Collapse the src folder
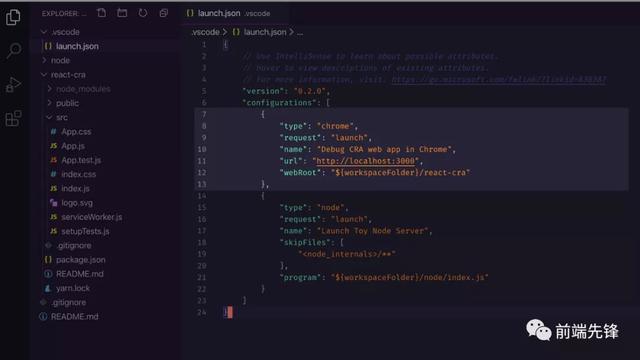This screenshot has width=640, height=360. [62, 118]
